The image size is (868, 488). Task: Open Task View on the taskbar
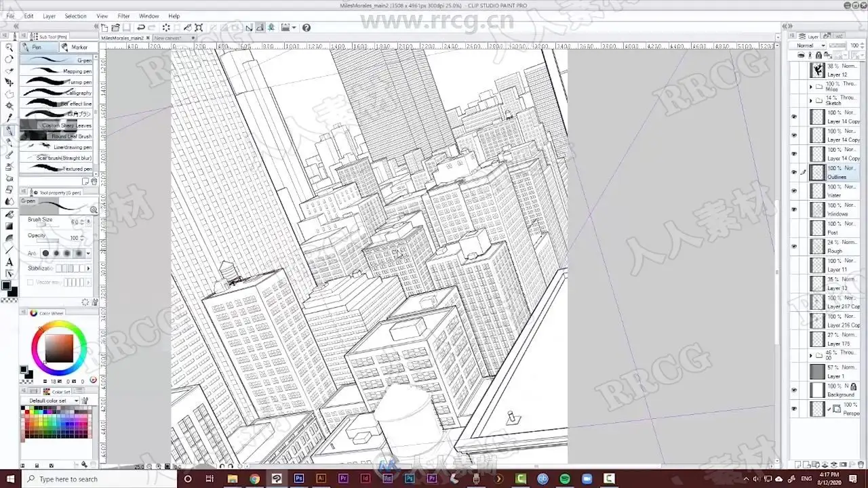click(210, 479)
